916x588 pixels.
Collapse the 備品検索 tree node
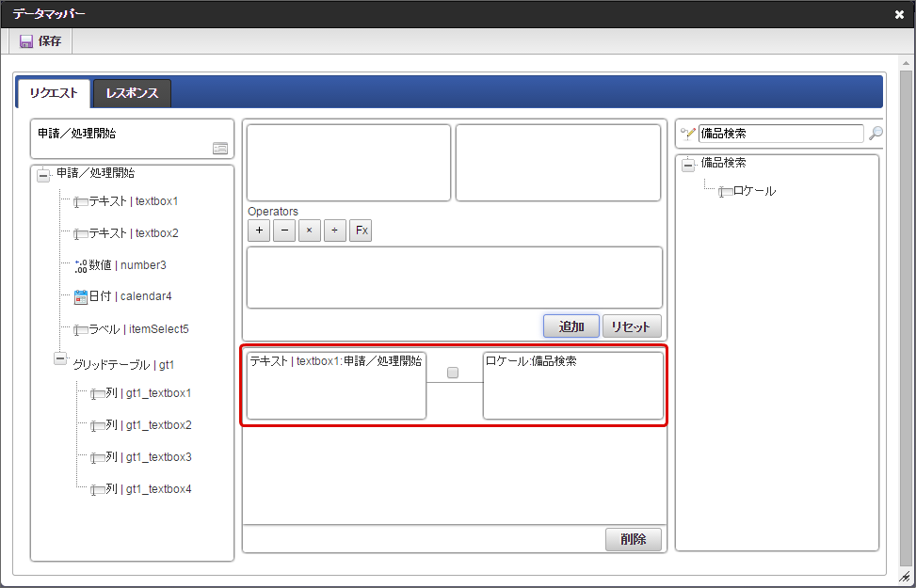[688, 166]
